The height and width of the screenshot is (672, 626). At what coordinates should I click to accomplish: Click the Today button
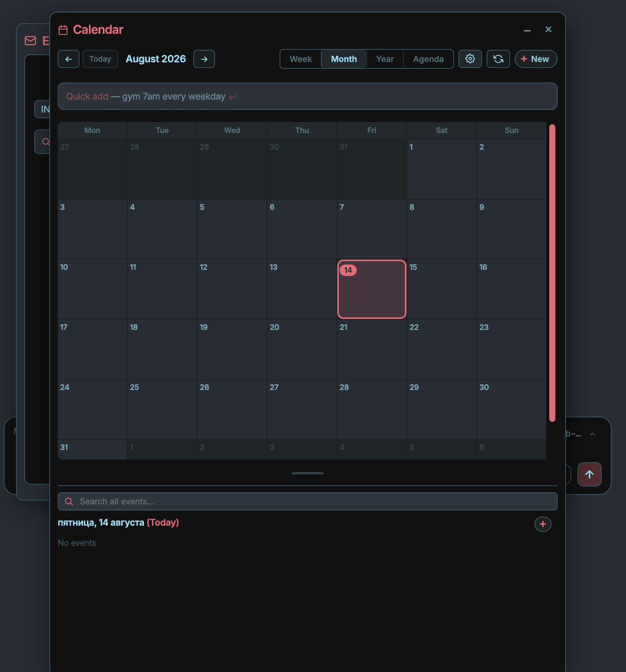(100, 59)
